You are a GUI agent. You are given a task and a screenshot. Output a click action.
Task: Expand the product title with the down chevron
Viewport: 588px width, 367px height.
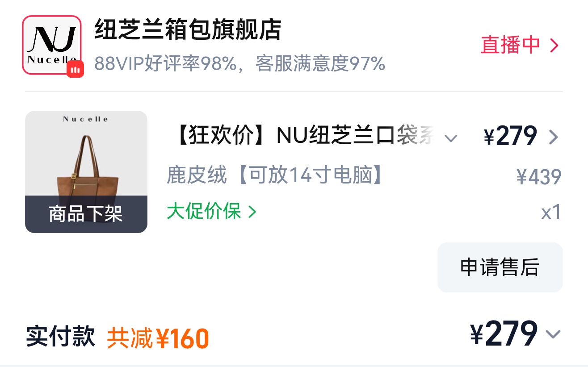[451, 138]
